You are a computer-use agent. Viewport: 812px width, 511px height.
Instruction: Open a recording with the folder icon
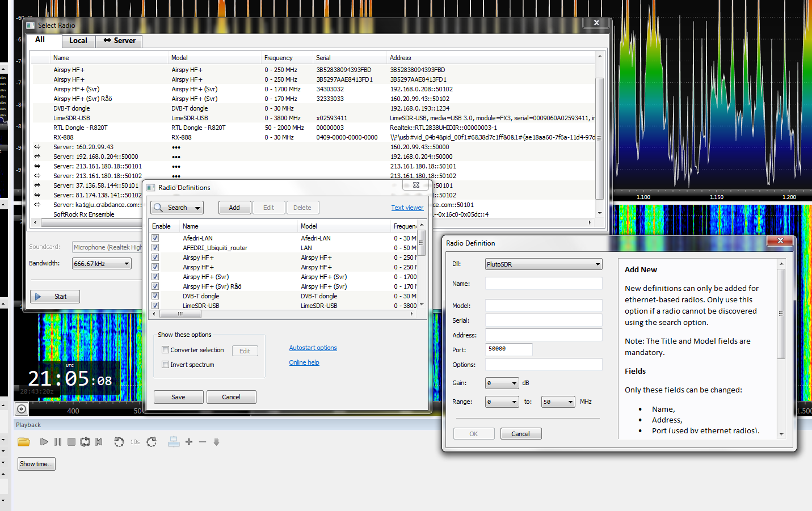point(23,442)
